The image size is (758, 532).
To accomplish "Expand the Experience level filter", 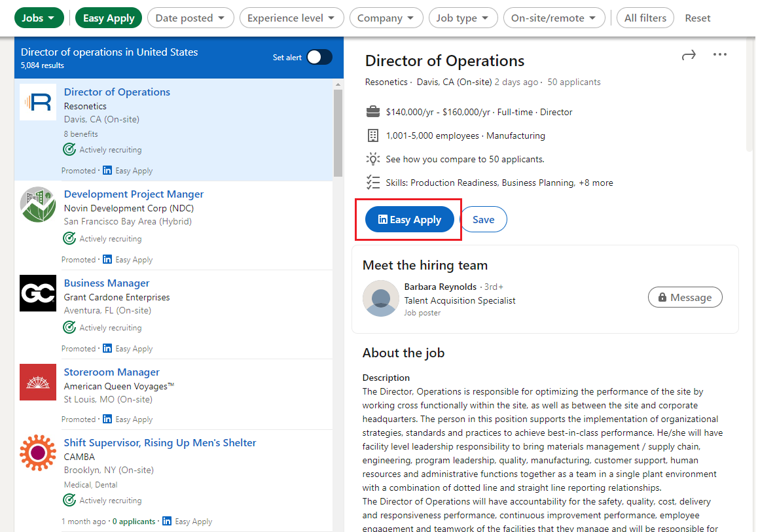I will click(291, 18).
